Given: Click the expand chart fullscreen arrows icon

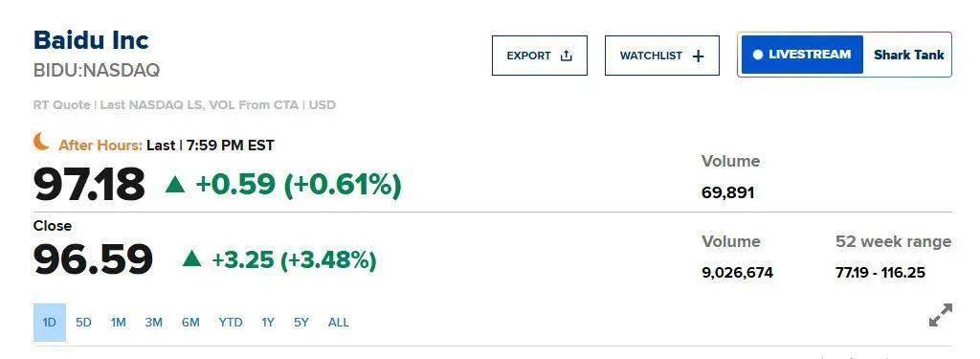Looking at the screenshot, I should click(x=941, y=315).
